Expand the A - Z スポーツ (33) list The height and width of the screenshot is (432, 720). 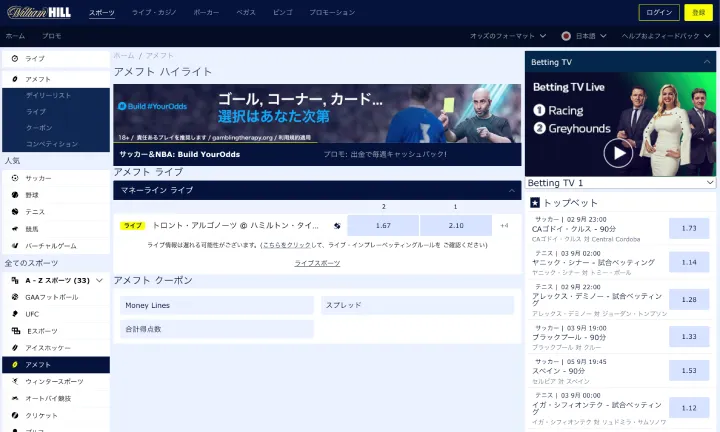click(99, 280)
